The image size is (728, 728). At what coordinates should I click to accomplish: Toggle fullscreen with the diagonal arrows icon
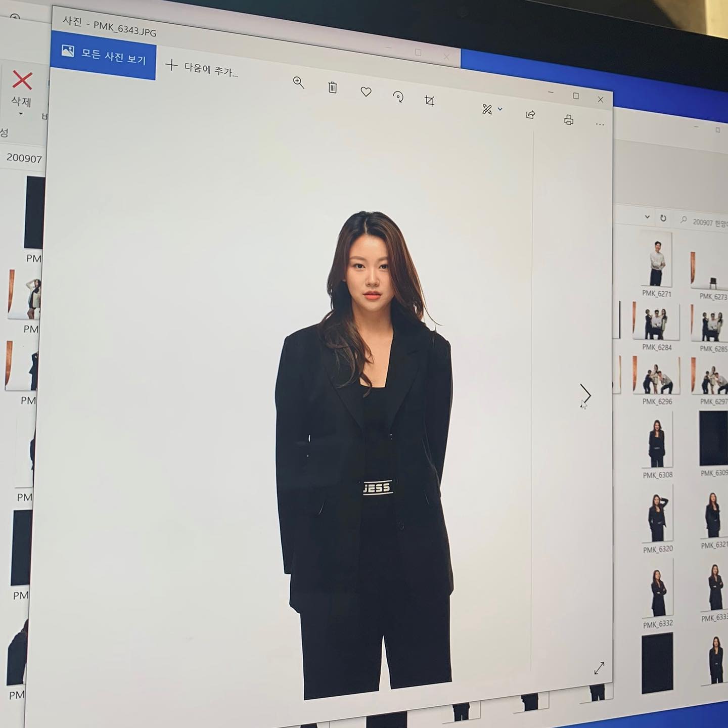point(599,668)
